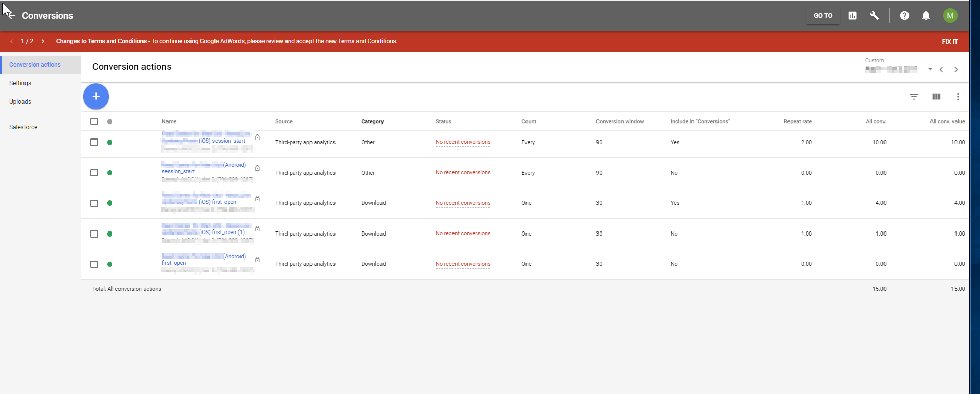
Task: Open the GO TO button
Action: (823, 16)
